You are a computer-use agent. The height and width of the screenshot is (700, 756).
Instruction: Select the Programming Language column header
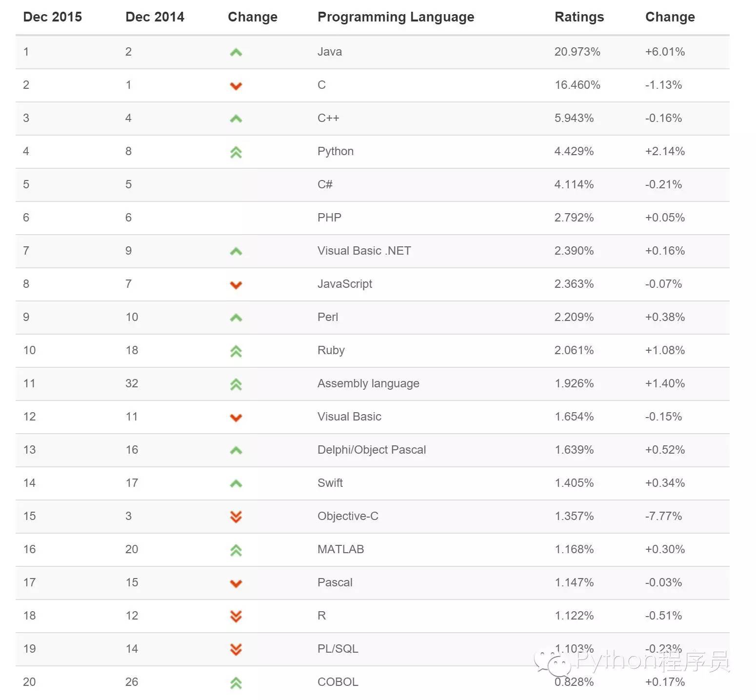396,17
